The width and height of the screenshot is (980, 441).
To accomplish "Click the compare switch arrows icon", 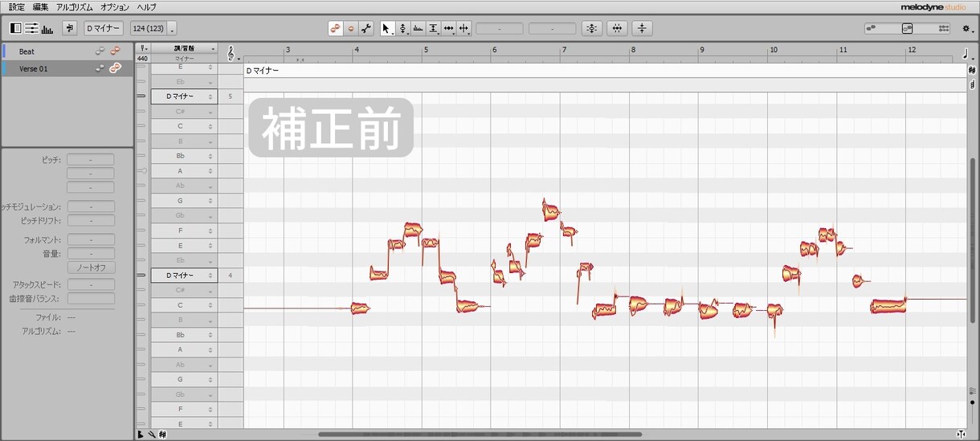I will [x=70, y=28].
